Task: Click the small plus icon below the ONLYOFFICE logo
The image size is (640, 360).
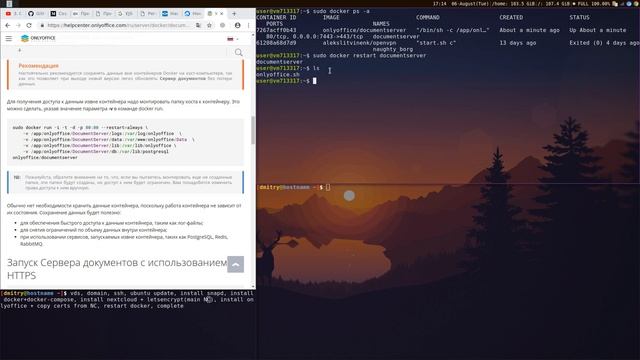Action: (x=19, y=50)
